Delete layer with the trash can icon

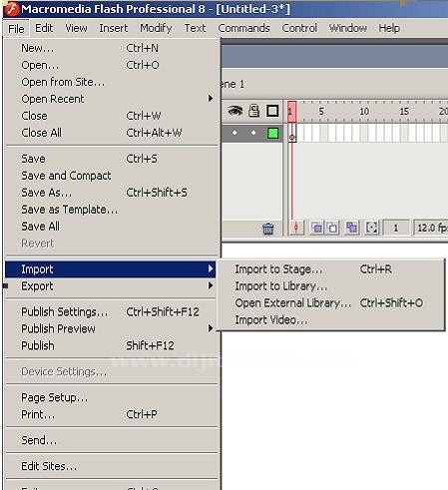[x=268, y=229]
